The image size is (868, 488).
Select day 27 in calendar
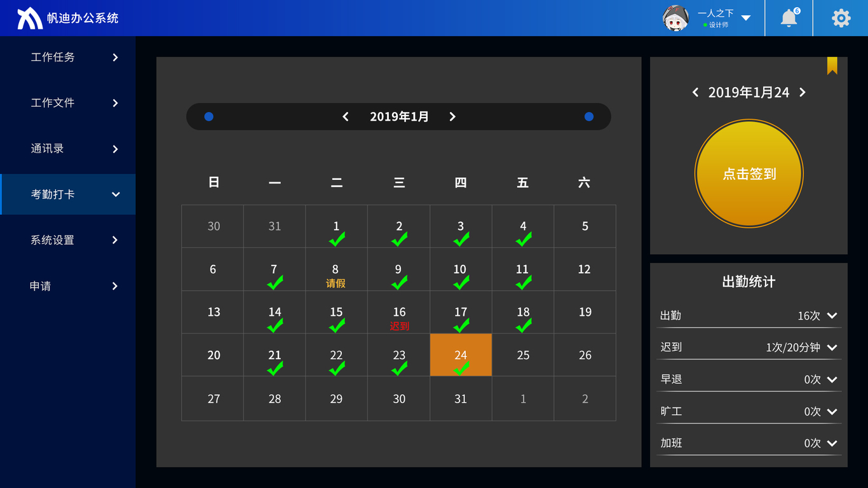[214, 399]
